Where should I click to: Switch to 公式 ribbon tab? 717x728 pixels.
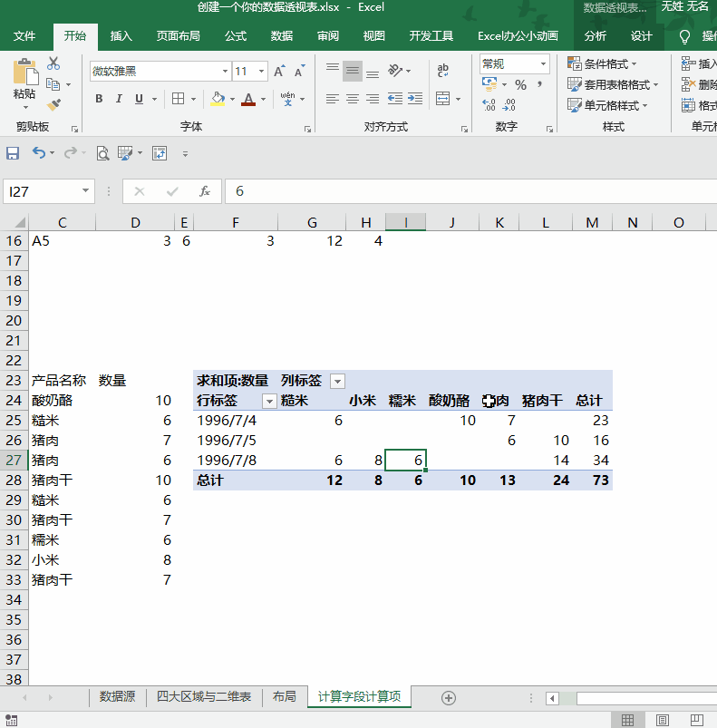click(x=236, y=36)
